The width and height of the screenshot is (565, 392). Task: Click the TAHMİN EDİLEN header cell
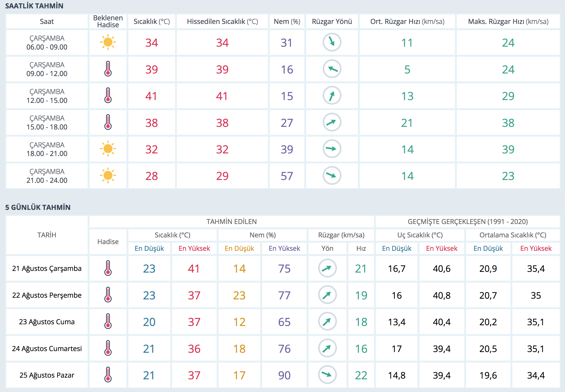click(232, 222)
